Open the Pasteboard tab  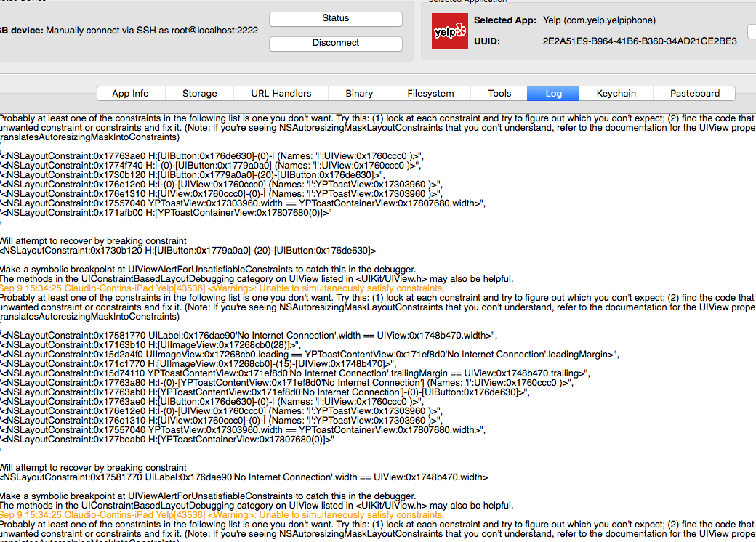[x=695, y=94]
